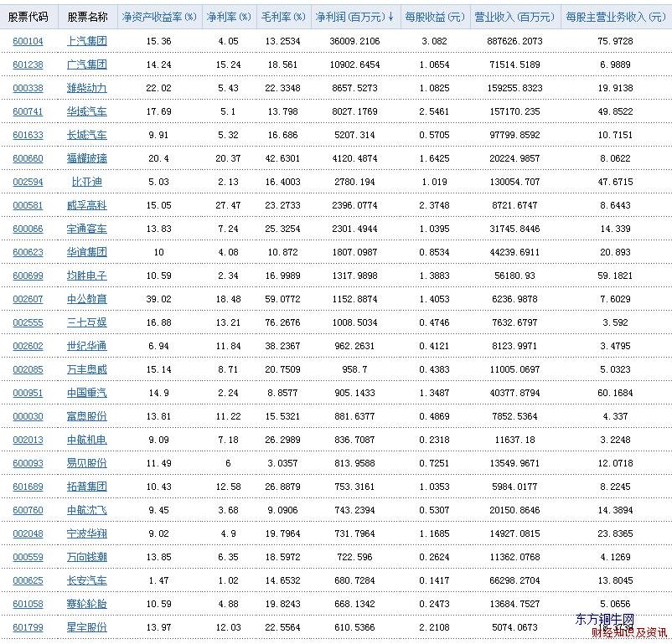Viewport: 672px width, 644px height.
Task: Sort by the 股票名称 column header
Action: [87, 17]
